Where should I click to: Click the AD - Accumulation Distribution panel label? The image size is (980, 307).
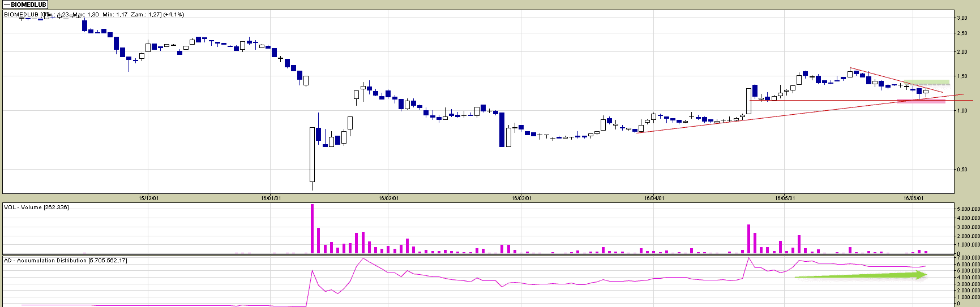(x=65, y=261)
